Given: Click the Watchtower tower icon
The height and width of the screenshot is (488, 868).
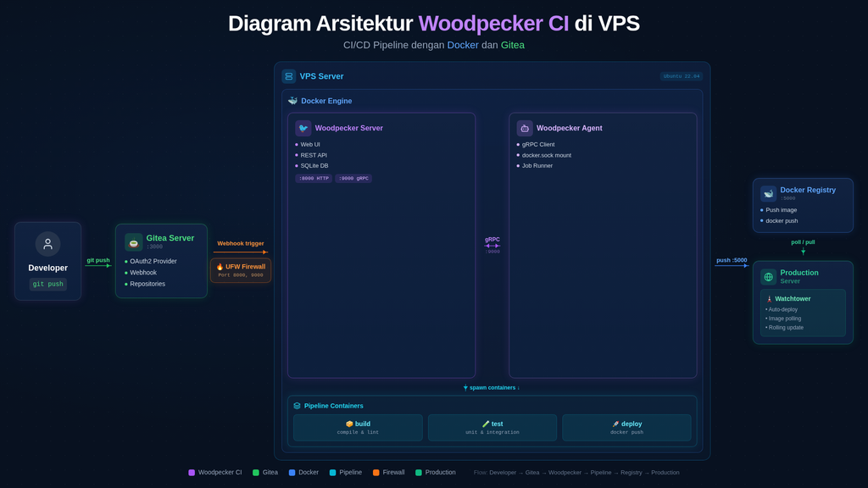Looking at the screenshot, I should coord(769,299).
